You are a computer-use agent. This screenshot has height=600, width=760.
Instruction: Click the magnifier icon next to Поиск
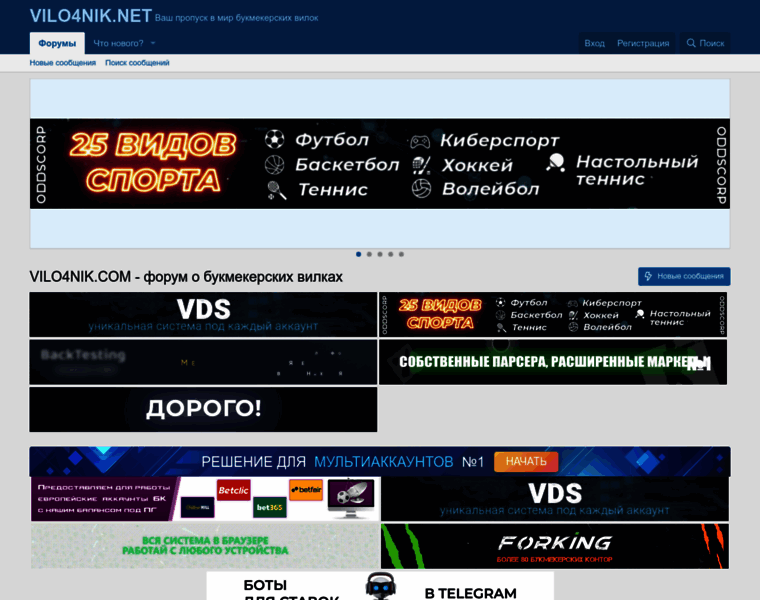(691, 43)
